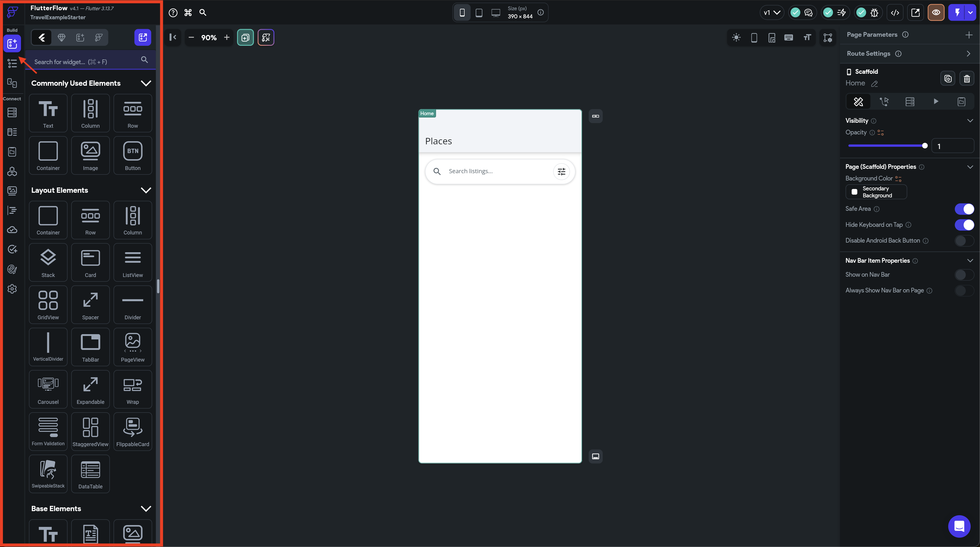Enable Show on Nav Bar switch
Image resolution: width=980 pixels, height=547 pixels.
coord(964,275)
